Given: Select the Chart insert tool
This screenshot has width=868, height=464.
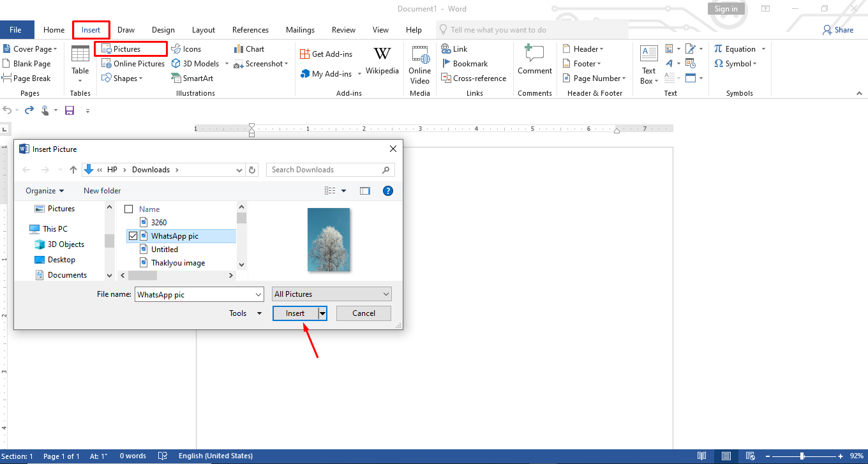Looking at the screenshot, I should click(x=248, y=49).
